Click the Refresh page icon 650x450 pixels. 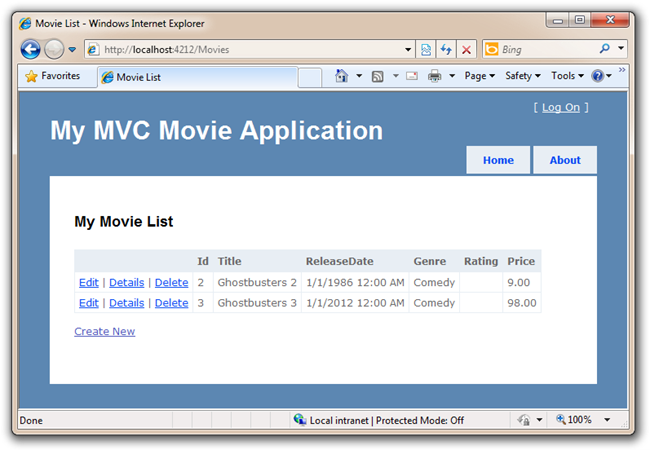pyautogui.click(x=446, y=49)
